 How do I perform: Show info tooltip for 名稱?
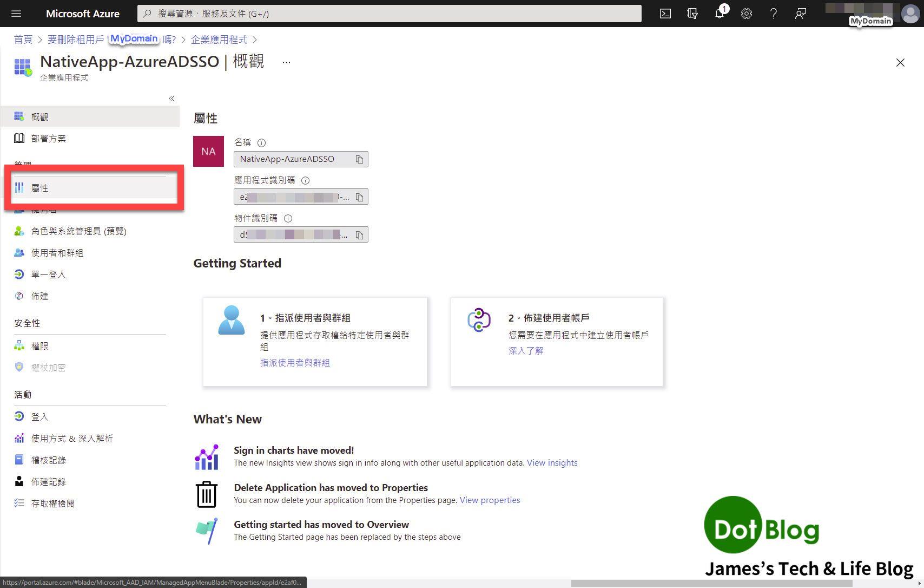(x=261, y=143)
